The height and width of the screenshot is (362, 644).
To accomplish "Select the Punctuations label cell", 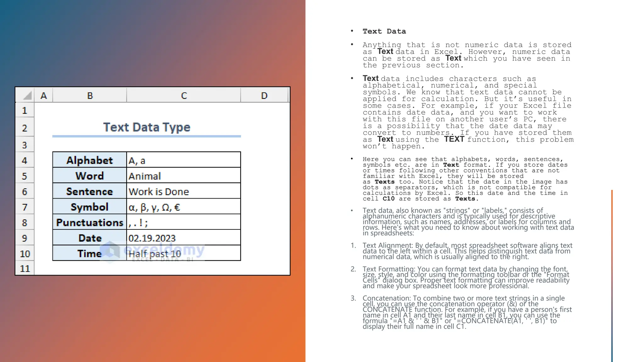I will point(90,223).
